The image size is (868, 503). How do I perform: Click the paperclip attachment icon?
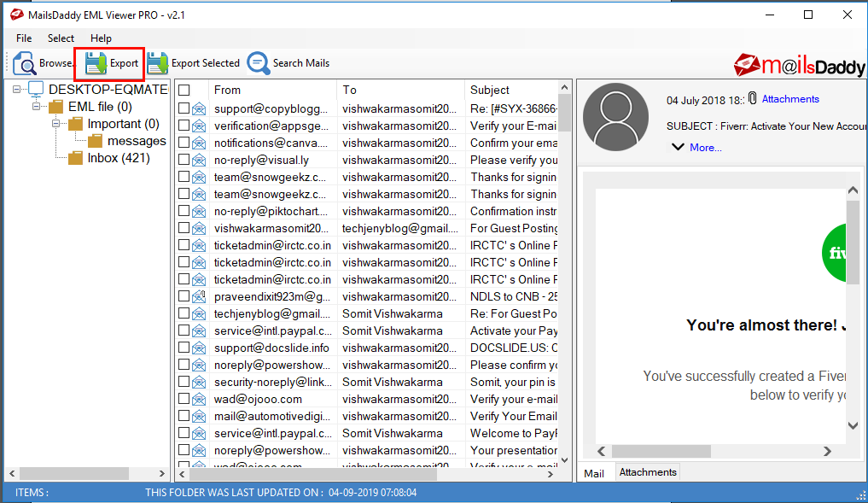tap(752, 98)
